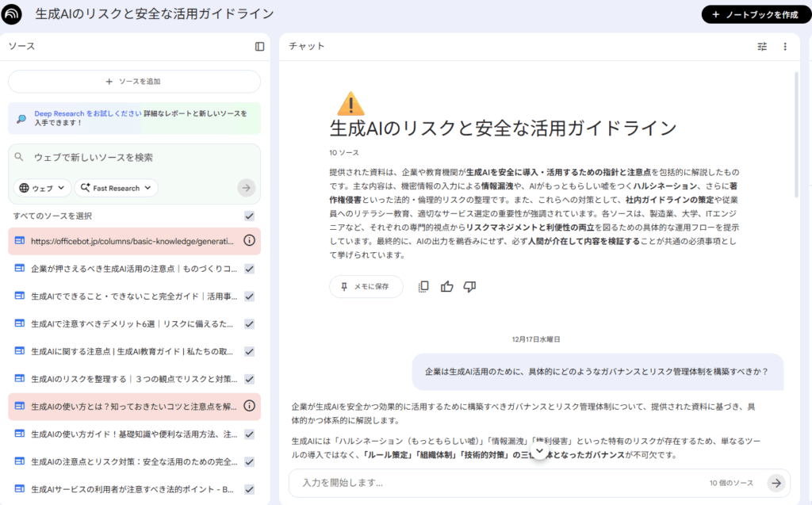This screenshot has width=812, height=505.
Task: Click the ノートブックを作成 button
Action: pos(755,13)
